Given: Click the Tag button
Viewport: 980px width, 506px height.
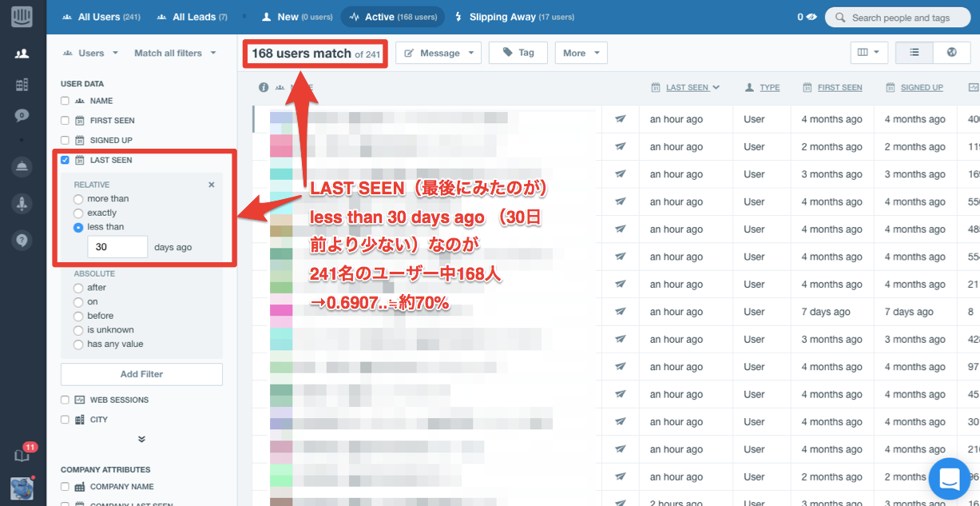Looking at the screenshot, I should pos(518,53).
